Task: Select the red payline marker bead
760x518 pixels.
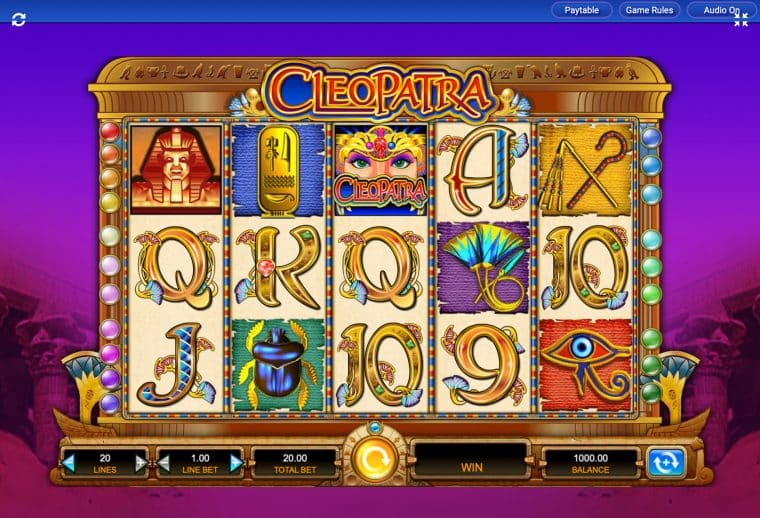Action: pos(110,131)
